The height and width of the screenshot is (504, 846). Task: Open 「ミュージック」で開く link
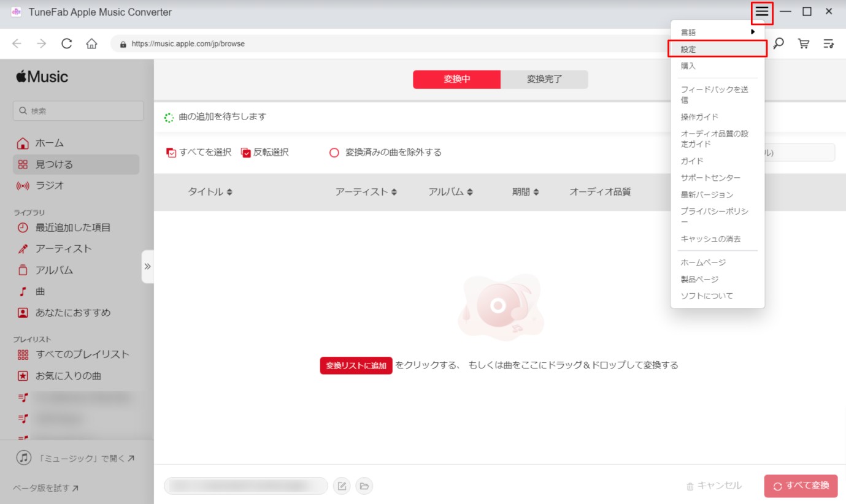pos(77,458)
